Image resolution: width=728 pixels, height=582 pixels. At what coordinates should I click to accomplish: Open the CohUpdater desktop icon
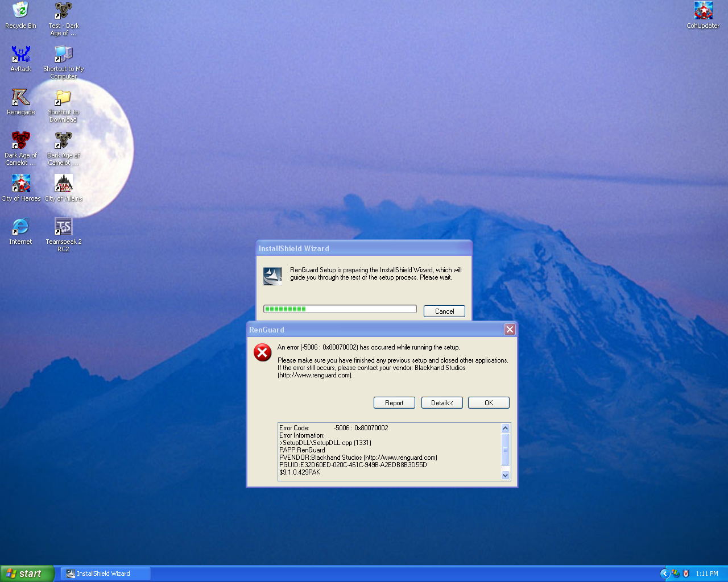pos(703,11)
